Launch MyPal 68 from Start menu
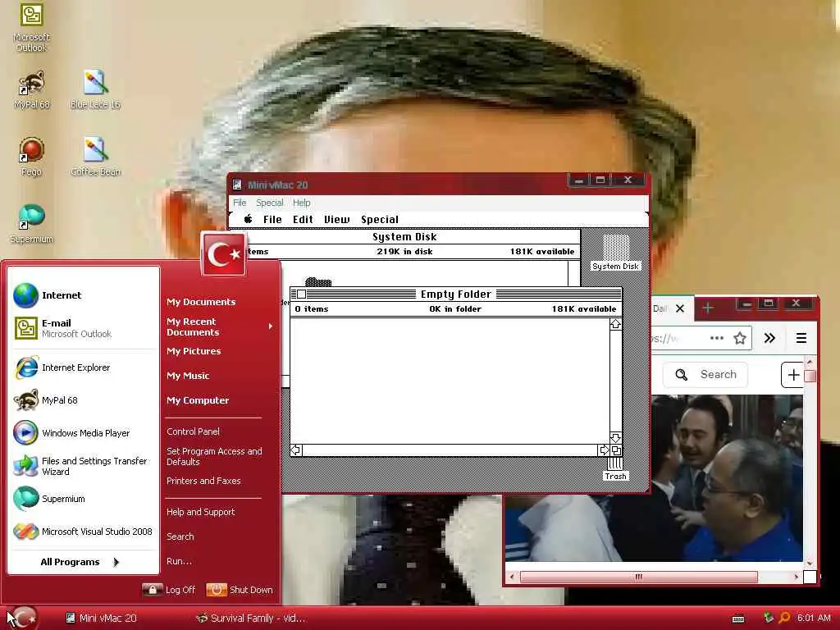840x630 pixels. 84,400
